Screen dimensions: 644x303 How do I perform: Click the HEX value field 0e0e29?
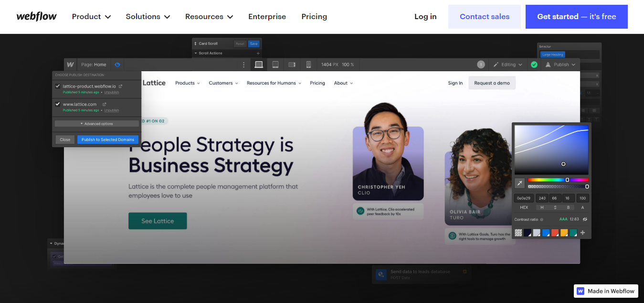[x=524, y=198]
